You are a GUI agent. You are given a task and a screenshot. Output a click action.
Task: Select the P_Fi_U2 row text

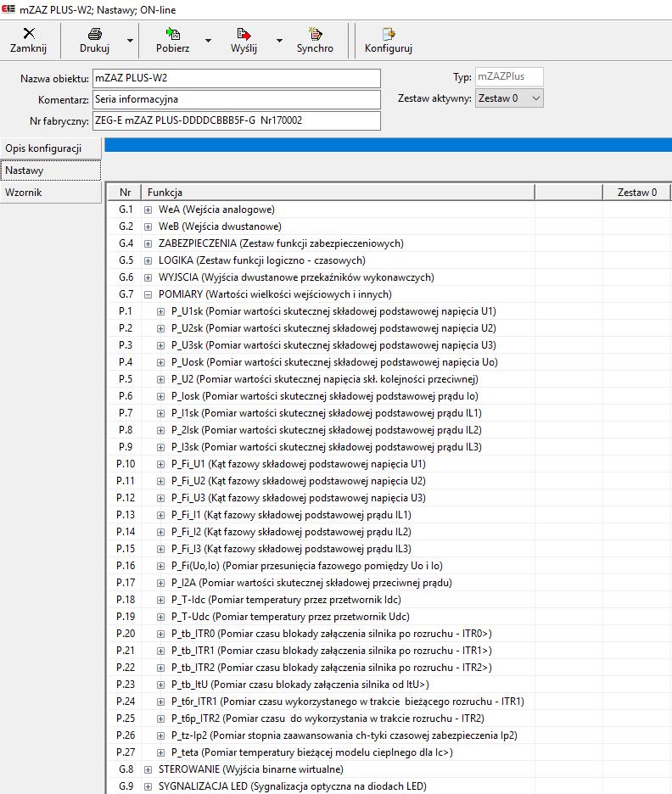click(x=299, y=481)
